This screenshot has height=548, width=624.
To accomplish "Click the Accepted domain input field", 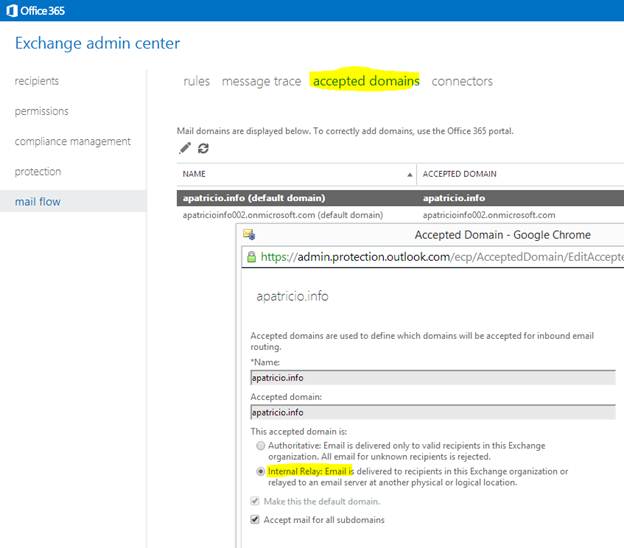I will tap(433, 412).
